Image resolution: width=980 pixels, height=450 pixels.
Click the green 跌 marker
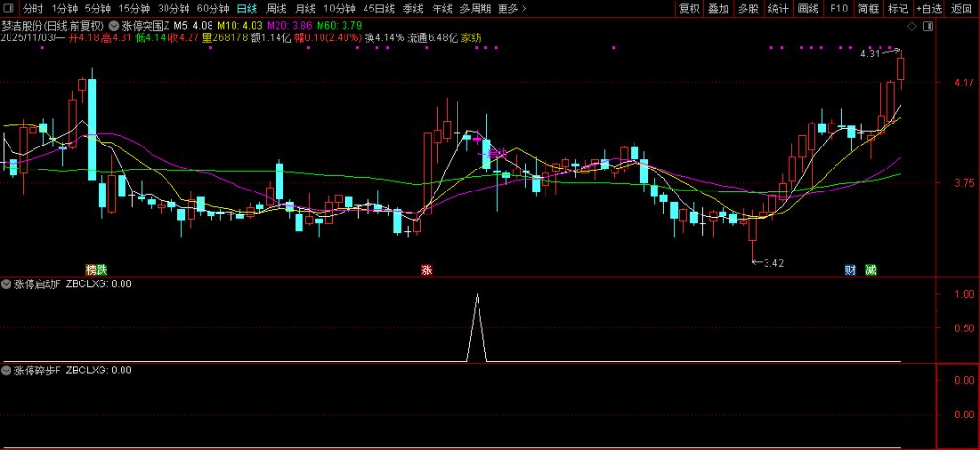click(x=102, y=270)
